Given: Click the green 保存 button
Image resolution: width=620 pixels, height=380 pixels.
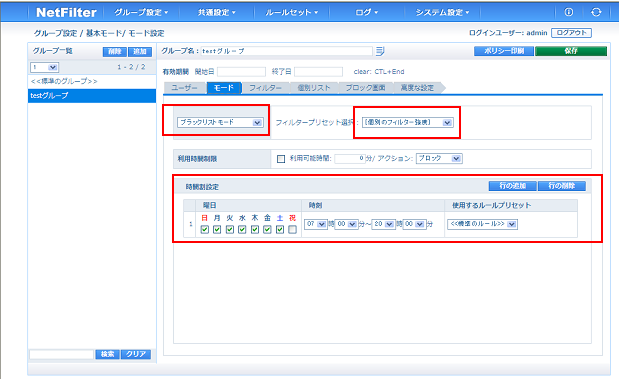Looking at the screenshot, I should 571,51.
